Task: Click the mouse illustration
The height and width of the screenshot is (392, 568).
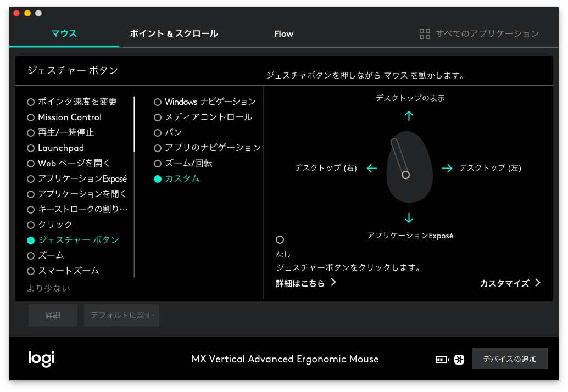Action: tap(409, 167)
